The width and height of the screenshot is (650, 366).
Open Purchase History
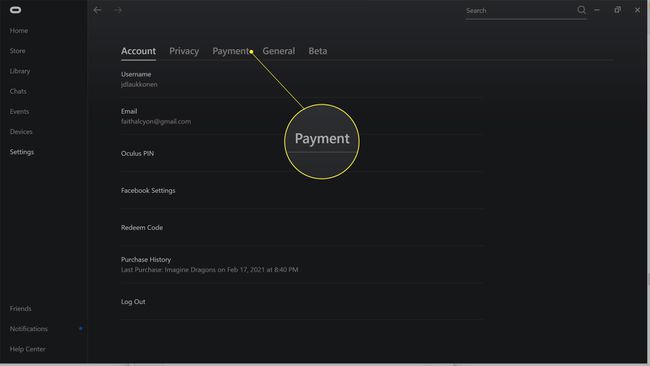pyautogui.click(x=302, y=264)
